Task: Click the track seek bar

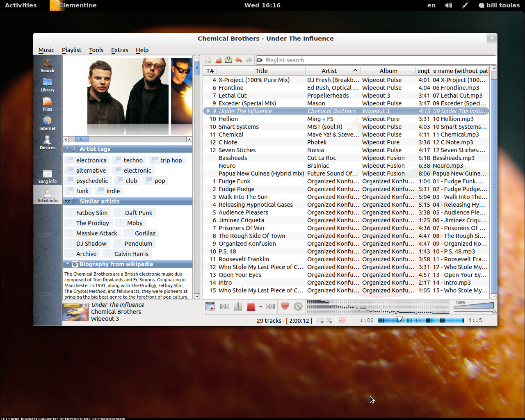Action: click(421, 320)
